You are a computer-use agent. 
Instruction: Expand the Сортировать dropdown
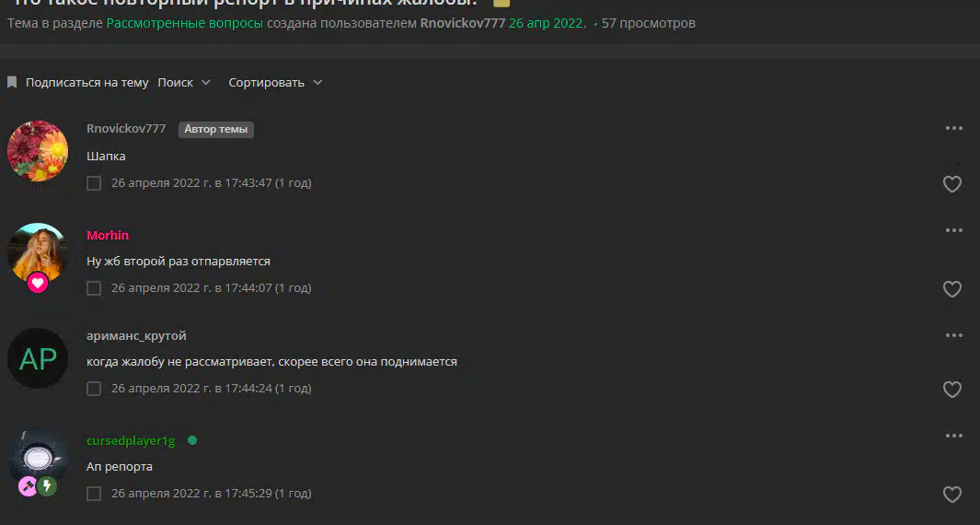[x=275, y=83]
